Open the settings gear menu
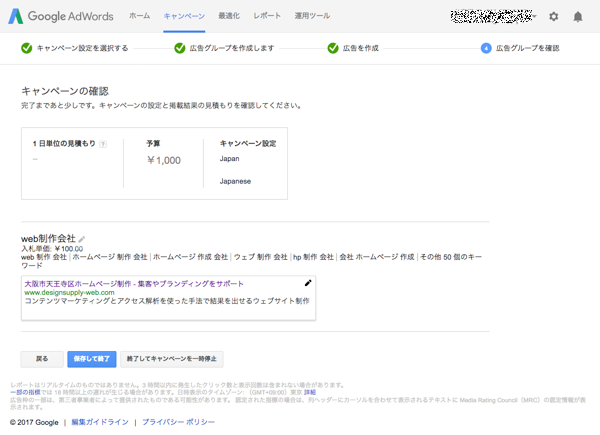The image size is (600, 435). (x=553, y=16)
